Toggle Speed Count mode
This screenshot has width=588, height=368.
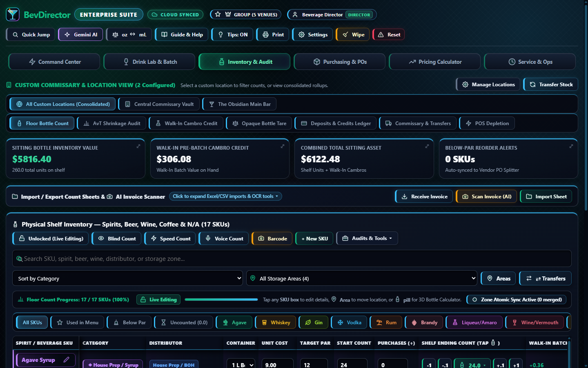pos(170,238)
